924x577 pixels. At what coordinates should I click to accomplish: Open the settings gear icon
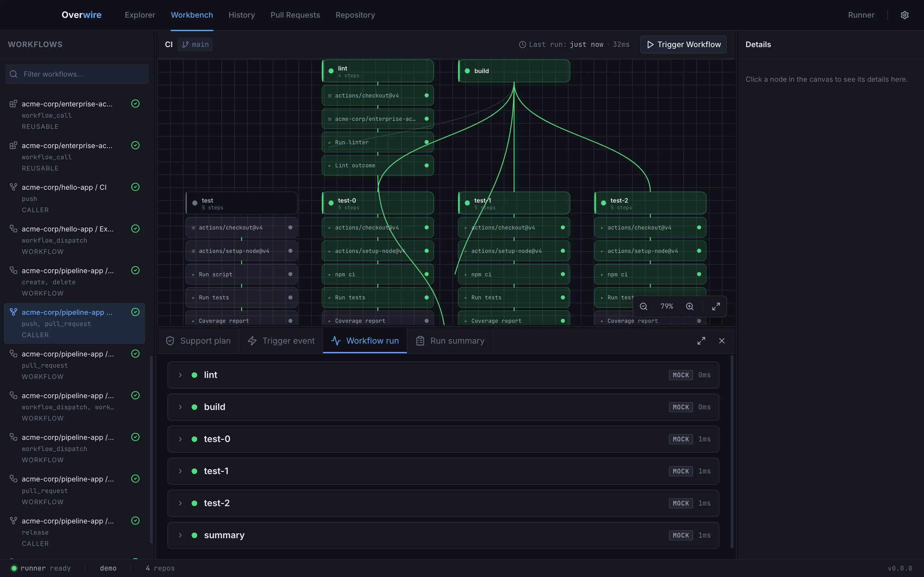tap(904, 15)
